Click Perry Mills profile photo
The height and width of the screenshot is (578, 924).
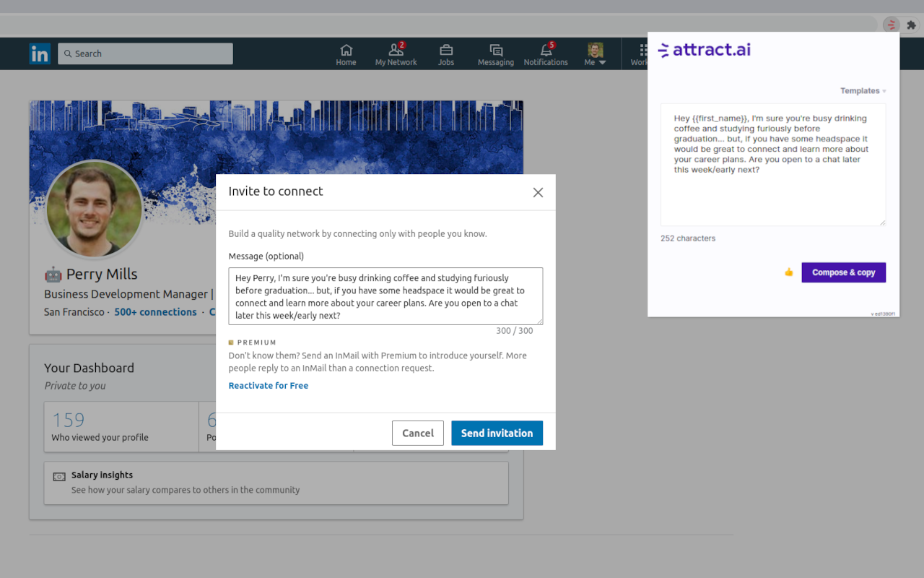click(94, 209)
